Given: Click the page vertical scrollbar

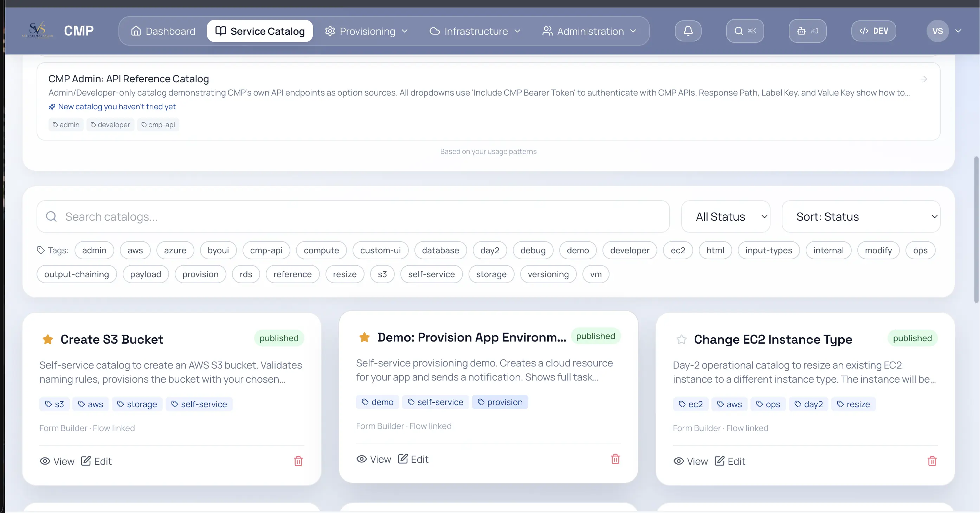Looking at the screenshot, I should (976, 229).
